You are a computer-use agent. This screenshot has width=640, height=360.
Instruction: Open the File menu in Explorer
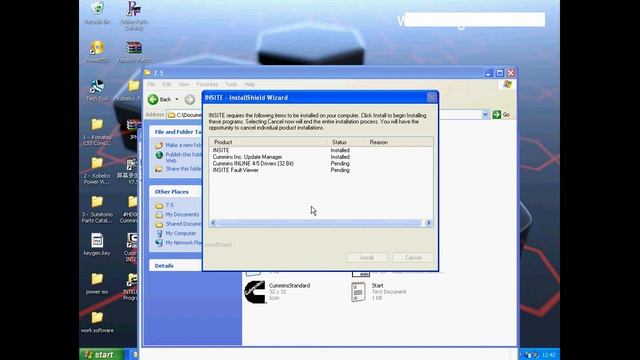pyautogui.click(x=151, y=84)
